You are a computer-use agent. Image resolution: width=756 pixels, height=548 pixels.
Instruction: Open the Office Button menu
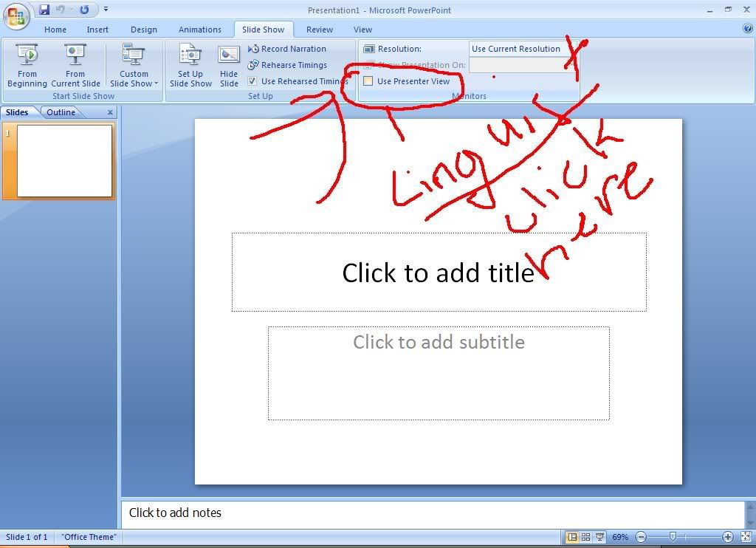(16, 16)
